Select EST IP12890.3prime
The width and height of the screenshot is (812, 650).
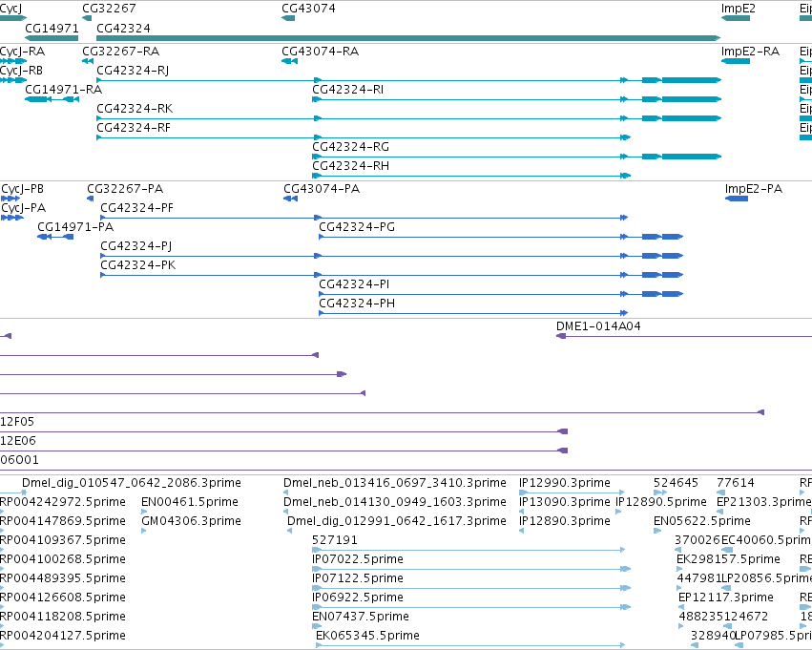pos(565,521)
